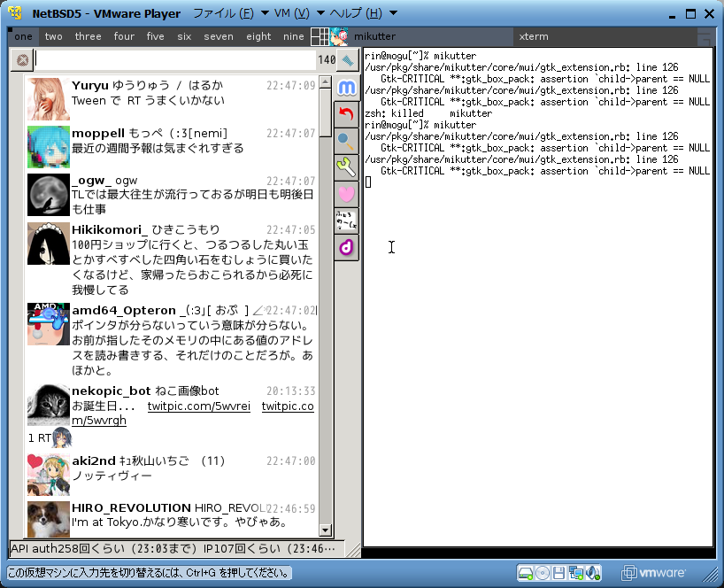Expand the dropdown arrow after ヘルプ (H)

coord(393,13)
